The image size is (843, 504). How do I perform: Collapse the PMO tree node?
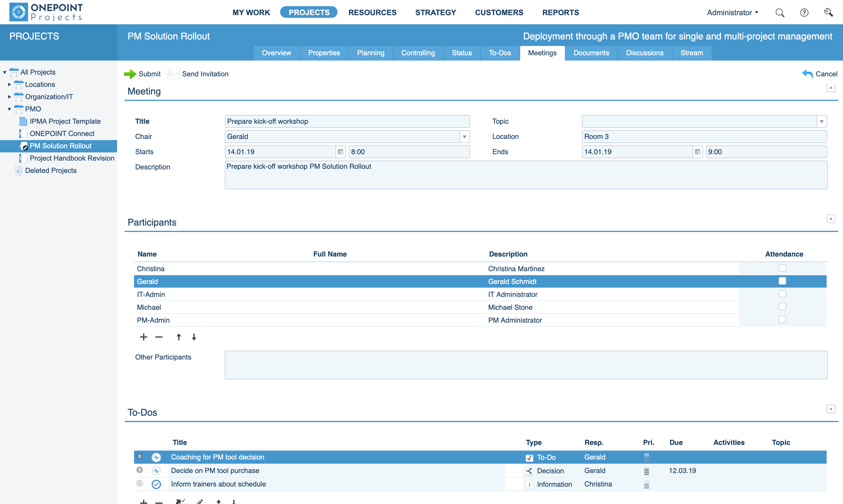click(x=10, y=109)
